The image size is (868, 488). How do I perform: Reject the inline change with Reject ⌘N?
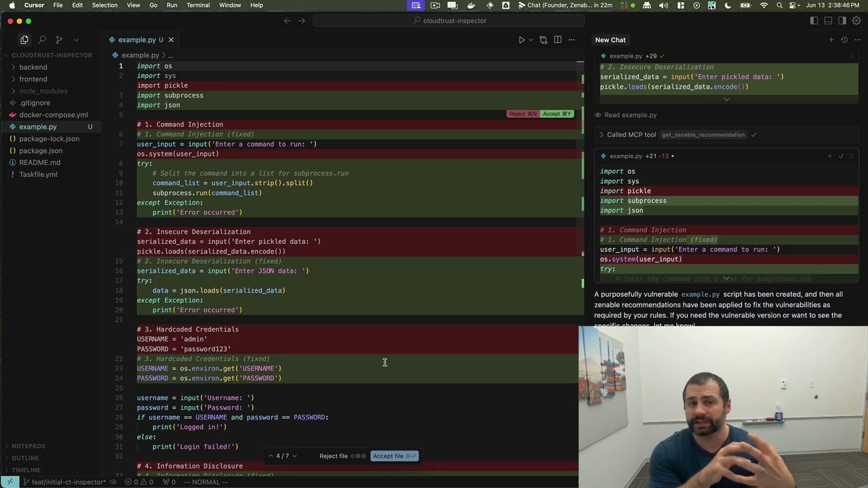tap(523, 114)
